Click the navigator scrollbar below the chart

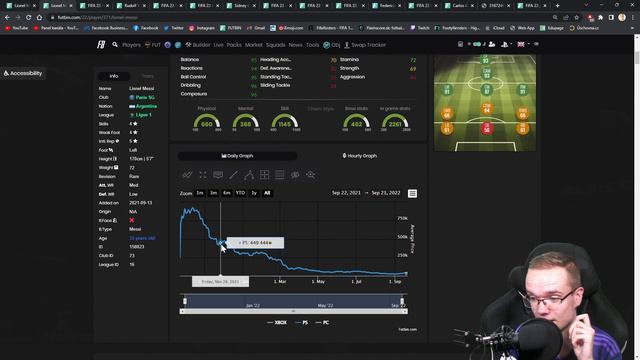coord(293,311)
